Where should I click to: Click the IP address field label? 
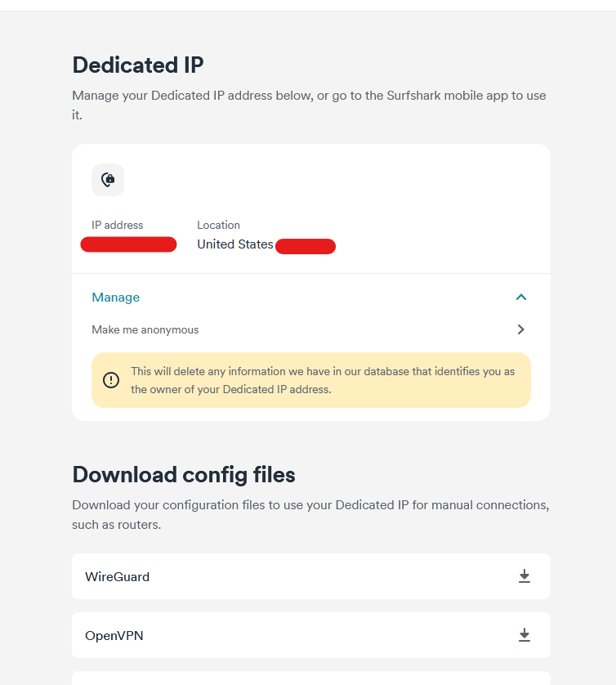118,225
